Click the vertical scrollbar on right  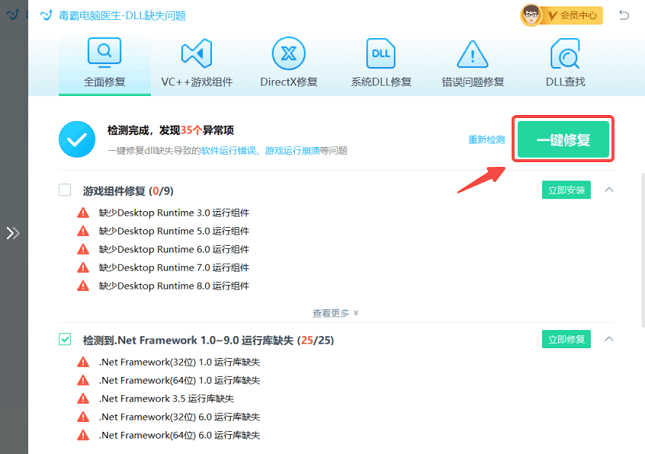click(643, 250)
